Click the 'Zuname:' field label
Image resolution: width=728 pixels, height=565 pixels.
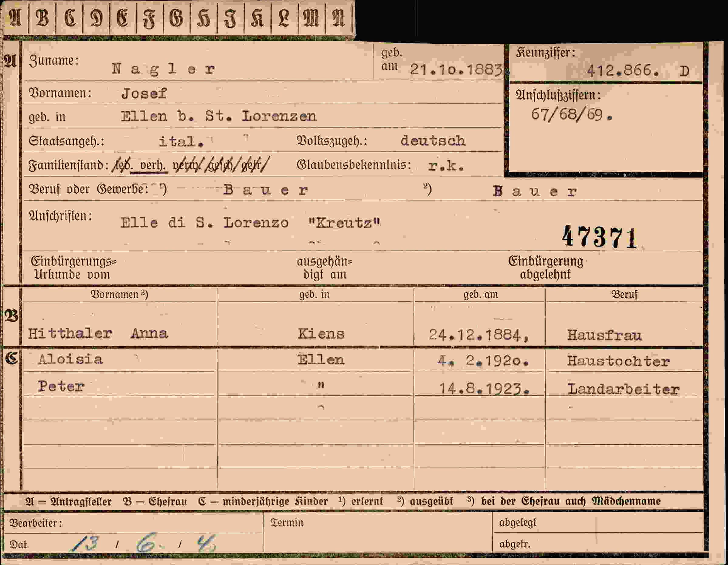click(54, 61)
